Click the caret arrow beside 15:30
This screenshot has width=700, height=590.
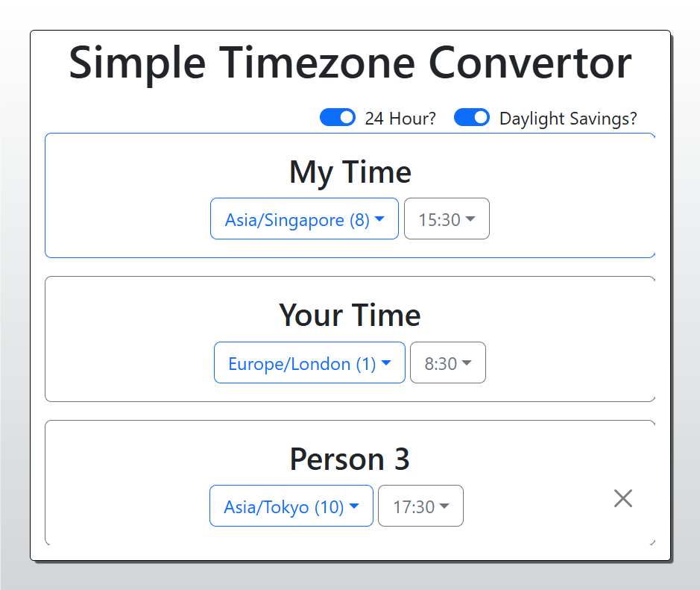[x=470, y=219]
